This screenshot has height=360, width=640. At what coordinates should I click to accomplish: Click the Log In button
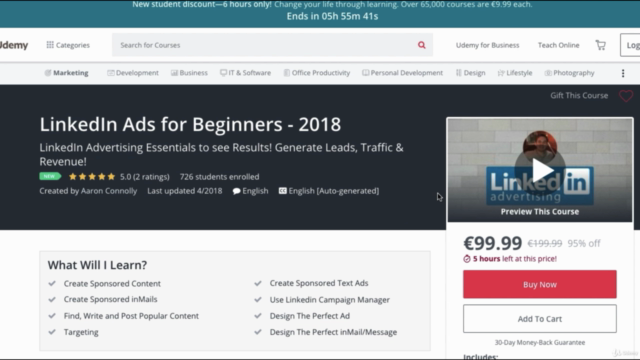pyautogui.click(x=630, y=45)
